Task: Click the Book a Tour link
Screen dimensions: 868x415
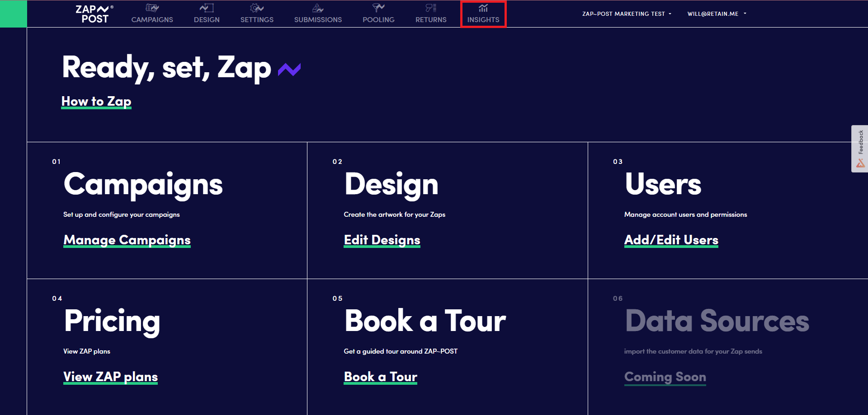Action: click(x=380, y=377)
